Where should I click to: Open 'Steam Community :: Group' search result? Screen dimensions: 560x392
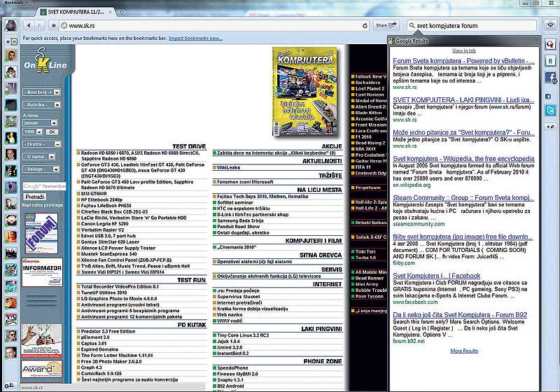[x=463, y=198]
